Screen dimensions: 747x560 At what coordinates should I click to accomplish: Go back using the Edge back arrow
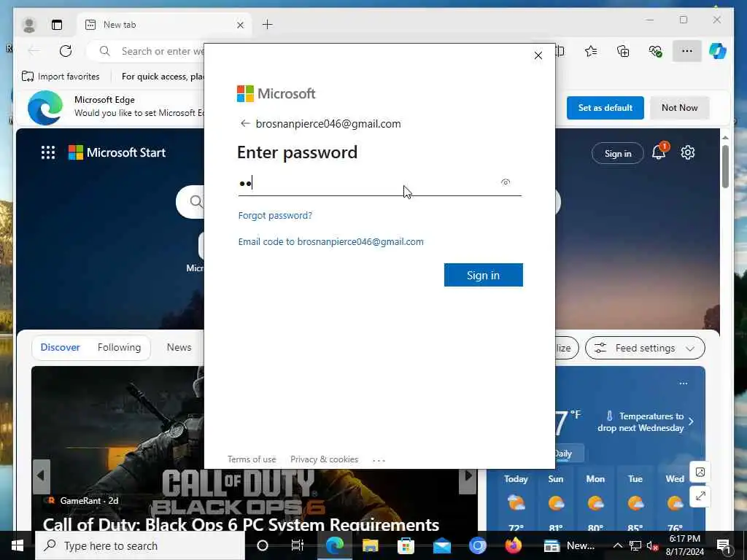point(34,51)
